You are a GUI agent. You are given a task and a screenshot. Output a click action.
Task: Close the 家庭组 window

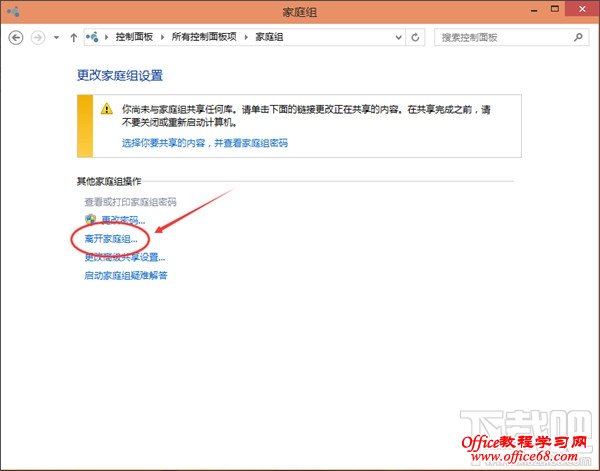[x=582, y=9]
